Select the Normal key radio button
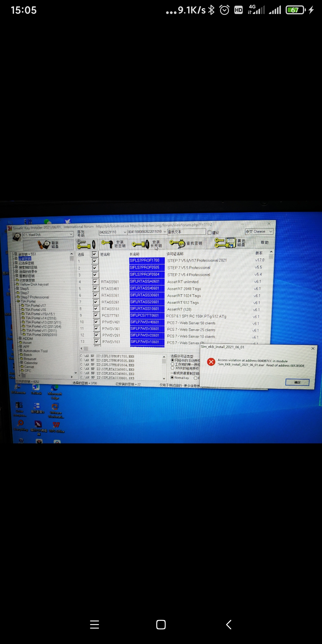This screenshot has height=644, width=322. pos(172,378)
